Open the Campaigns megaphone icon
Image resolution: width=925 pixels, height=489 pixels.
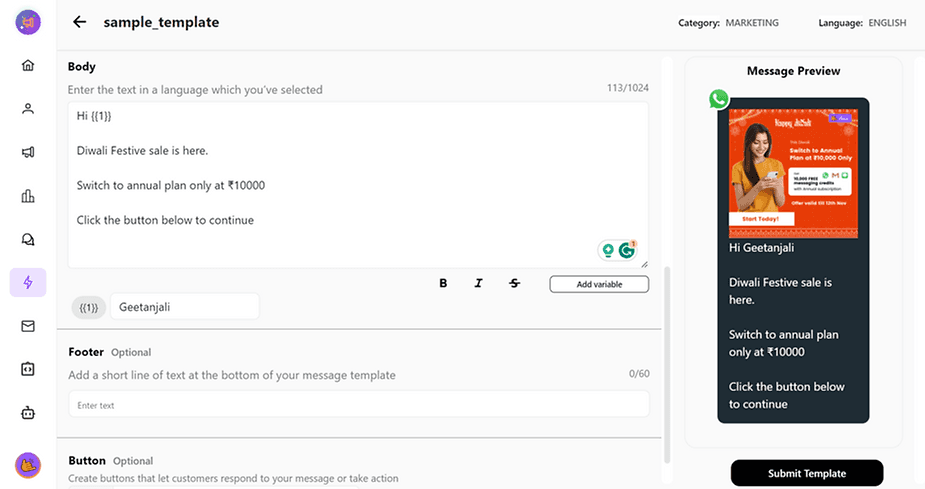click(x=28, y=152)
